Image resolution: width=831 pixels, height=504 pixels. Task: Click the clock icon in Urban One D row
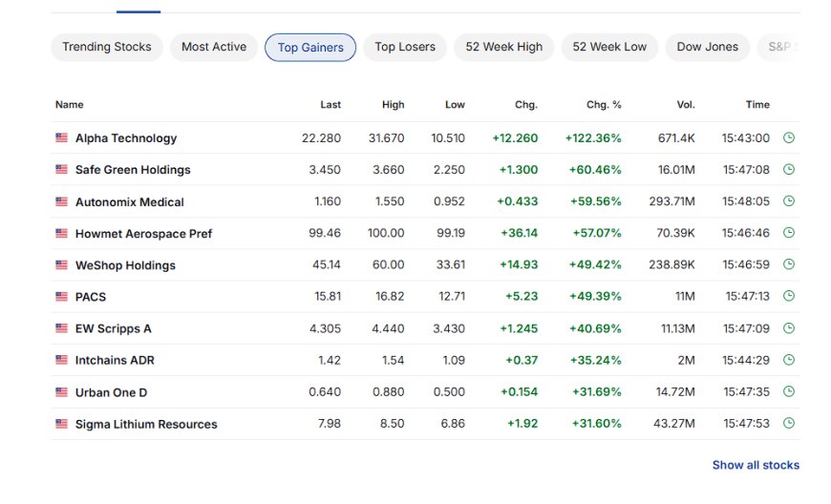pos(789,391)
